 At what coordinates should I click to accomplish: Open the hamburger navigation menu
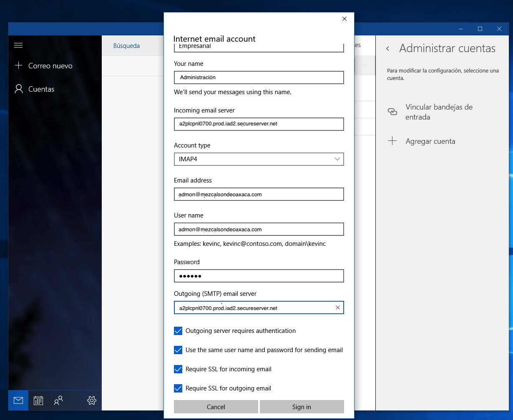18,45
